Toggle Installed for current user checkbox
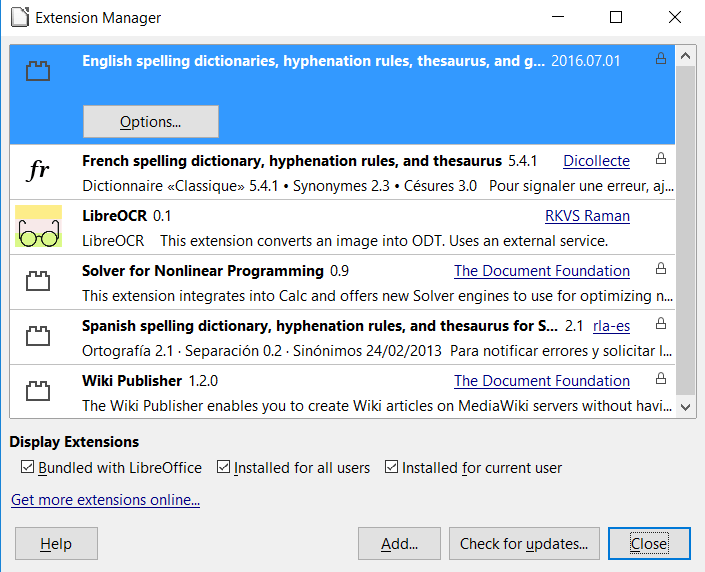This screenshot has height=572, width=705. (391, 467)
